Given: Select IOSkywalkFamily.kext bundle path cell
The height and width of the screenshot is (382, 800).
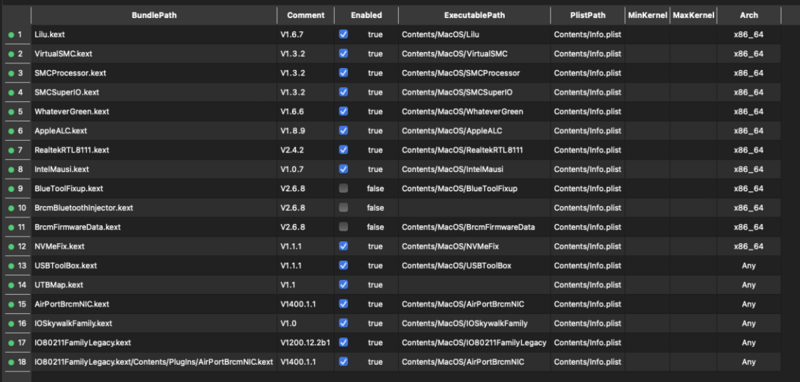Looking at the screenshot, I should [x=154, y=323].
